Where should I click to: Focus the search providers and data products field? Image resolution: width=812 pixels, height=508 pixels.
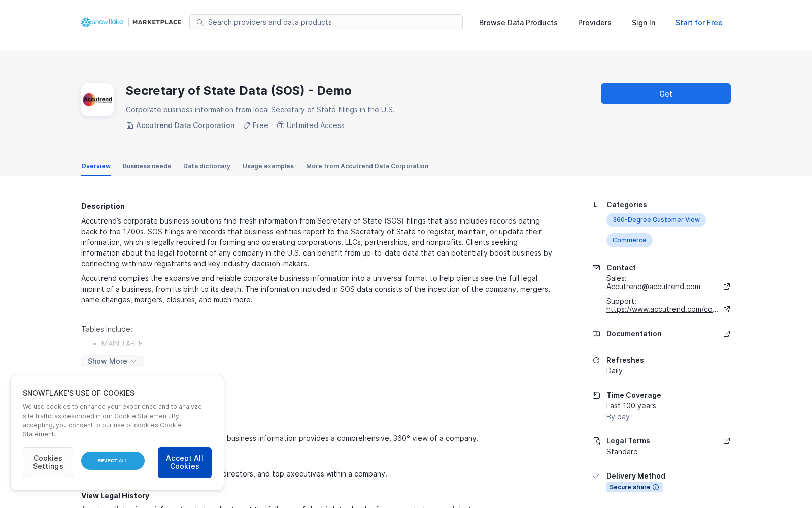pyautogui.click(x=326, y=22)
